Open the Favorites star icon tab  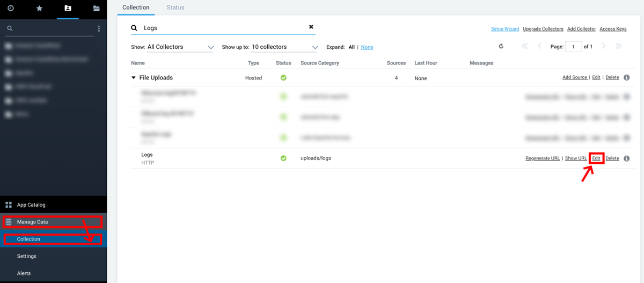click(x=39, y=8)
